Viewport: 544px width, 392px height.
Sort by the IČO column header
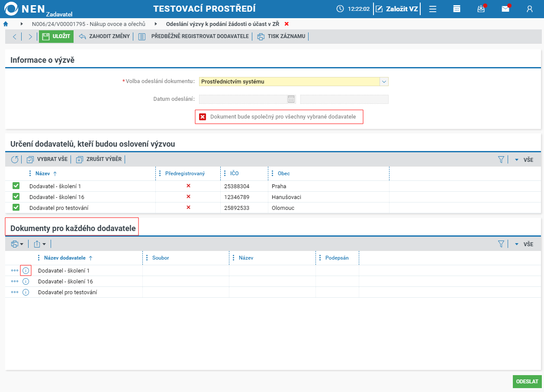(234, 174)
